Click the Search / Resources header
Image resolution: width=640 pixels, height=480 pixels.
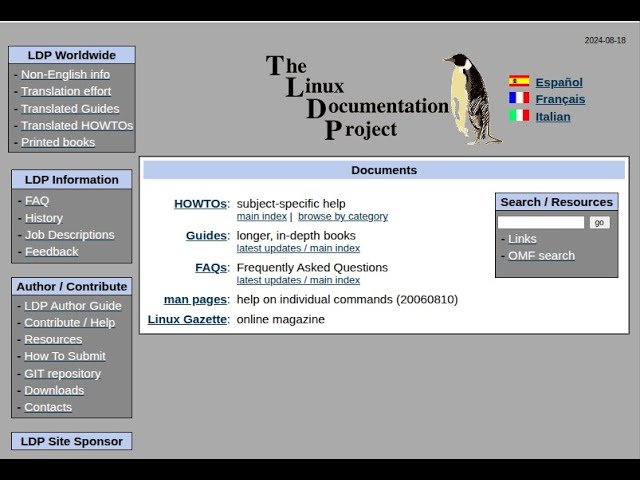pos(557,202)
